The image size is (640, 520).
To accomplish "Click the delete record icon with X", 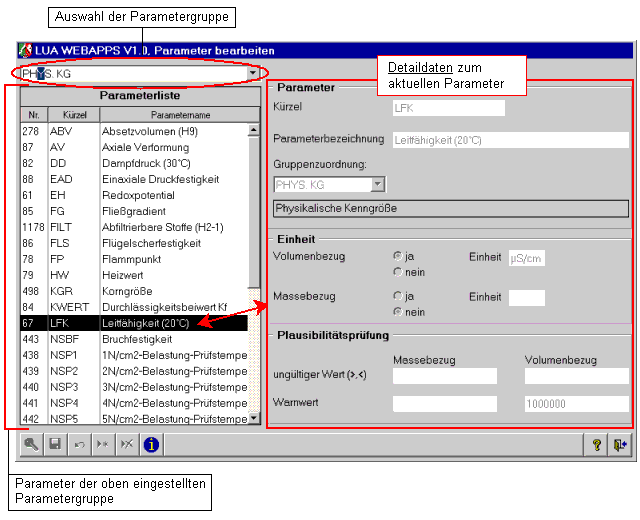I will [127, 445].
